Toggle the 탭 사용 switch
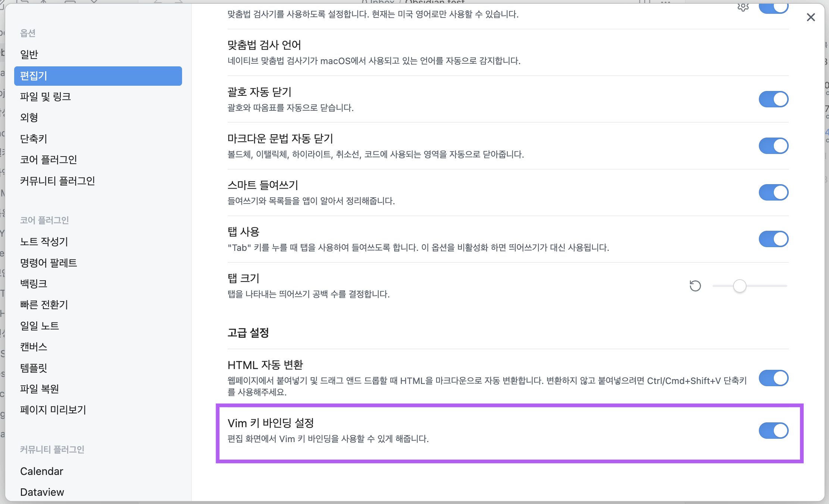 click(x=773, y=239)
